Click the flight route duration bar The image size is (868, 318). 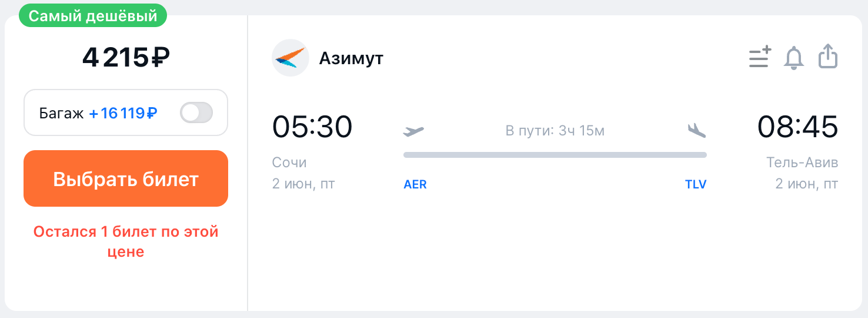[x=555, y=155]
